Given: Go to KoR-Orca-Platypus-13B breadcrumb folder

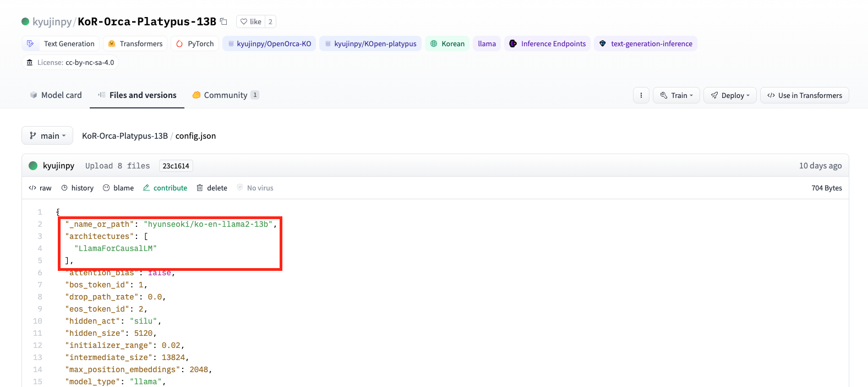Looking at the screenshot, I should click(x=125, y=136).
